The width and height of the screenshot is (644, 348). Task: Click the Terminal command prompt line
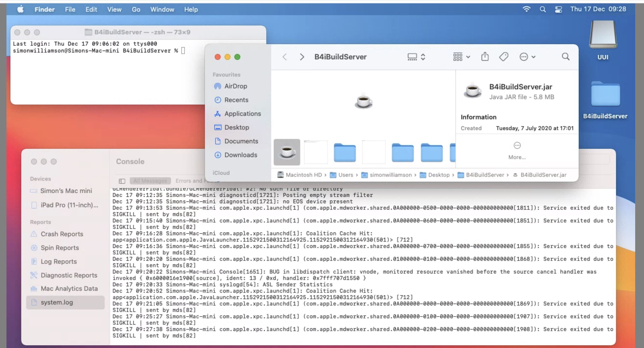99,51
